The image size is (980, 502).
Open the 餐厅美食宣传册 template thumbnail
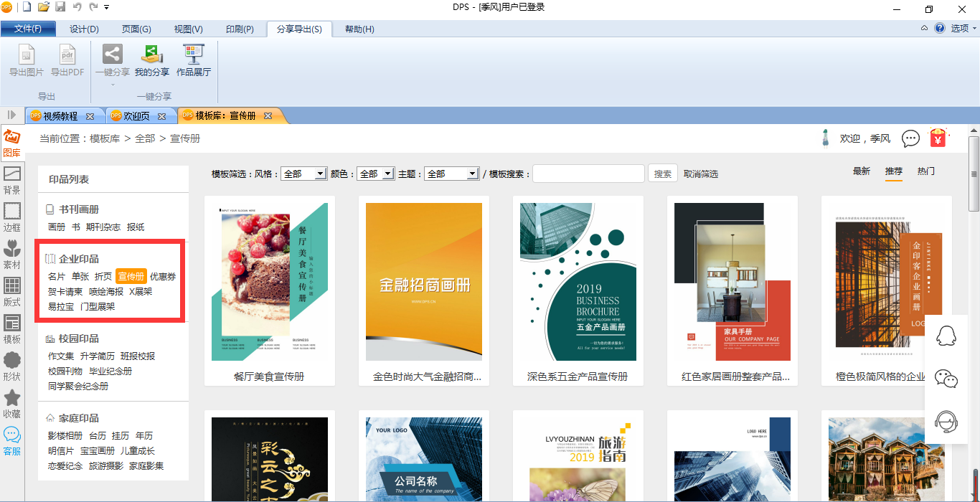269,281
